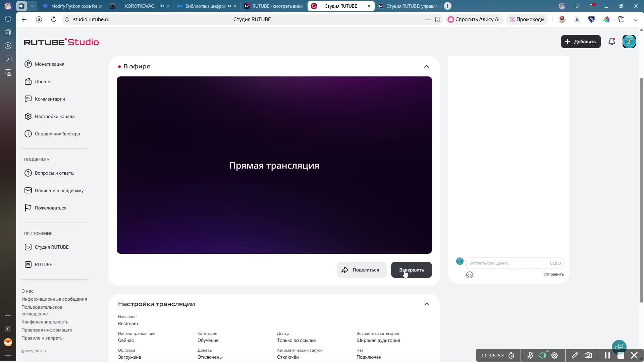Screen dimensions: 644x362
Task: Switch to RUTUBE - смотреть видео tab
Action: click(x=277, y=6)
